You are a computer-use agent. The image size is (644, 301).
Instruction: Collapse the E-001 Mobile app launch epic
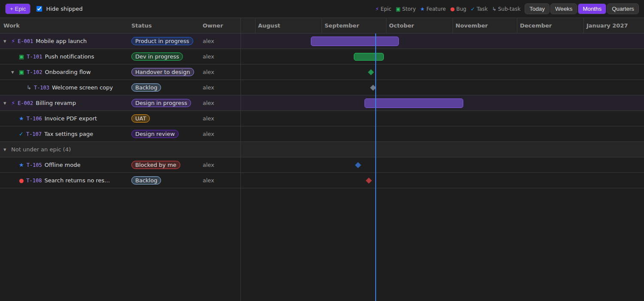(x=5, y=41)
